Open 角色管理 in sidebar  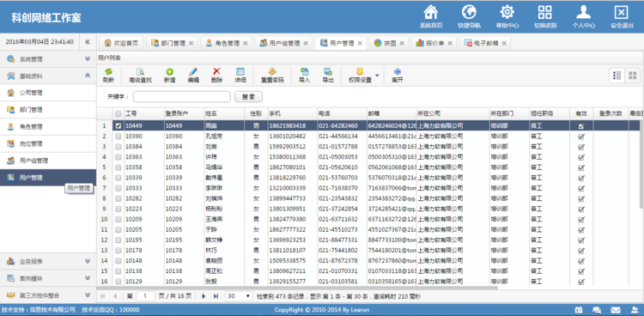click(48, 126)
